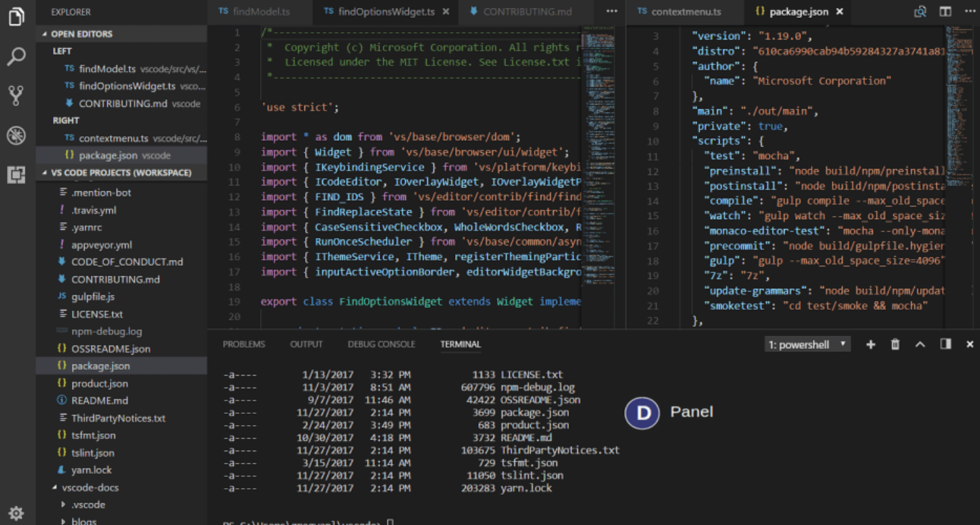Image resolution: width=980 pixels, height=525 pixels.
Task: Expand the blogs folder in the tree
Action: pyautogui.click(x=83, y=520)
